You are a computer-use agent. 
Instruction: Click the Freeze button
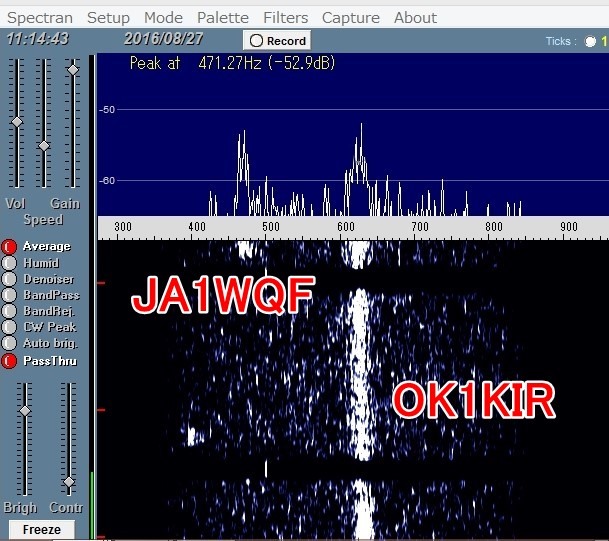(42, 529)
